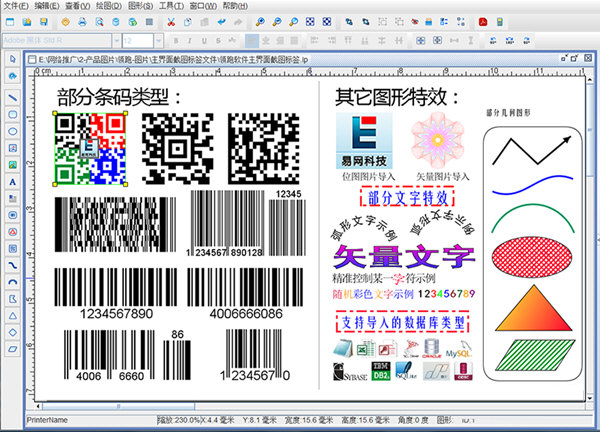Click the red PDF export icon

click(x=482, y=21)
